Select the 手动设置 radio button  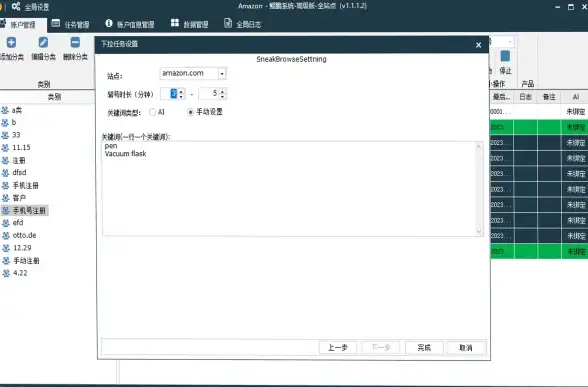coord(190,112)
